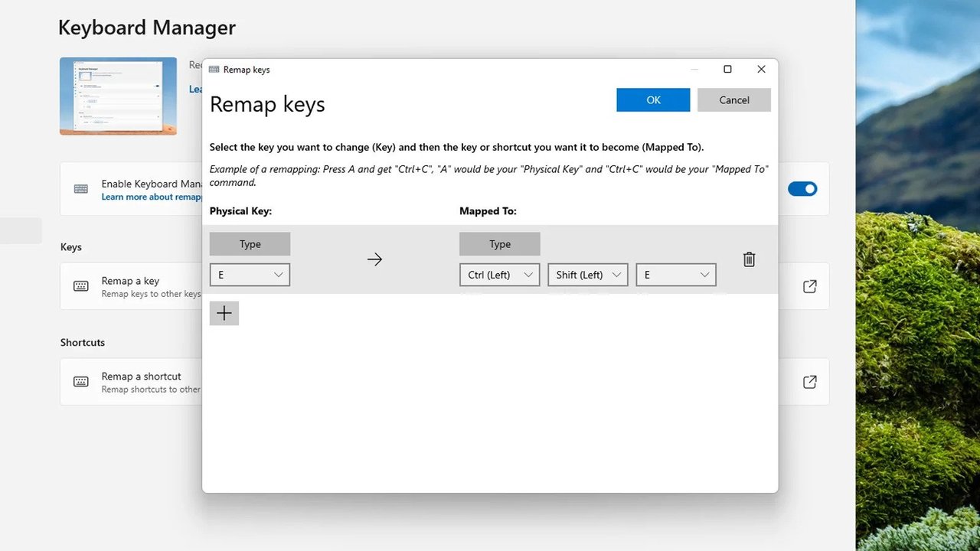Open Mapped To E key dropdown
The width and height of the screenshot is (980, 551).
(x=676, y=275)
